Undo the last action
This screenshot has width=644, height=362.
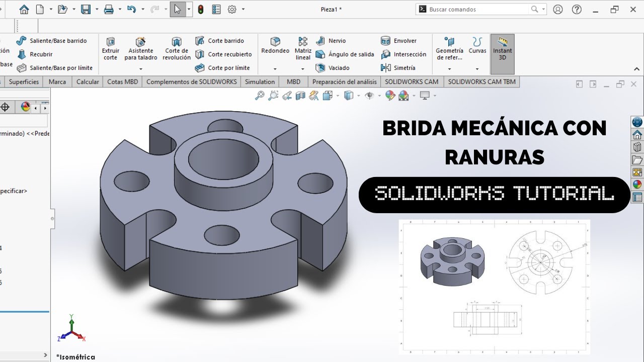tap(131, 9)
